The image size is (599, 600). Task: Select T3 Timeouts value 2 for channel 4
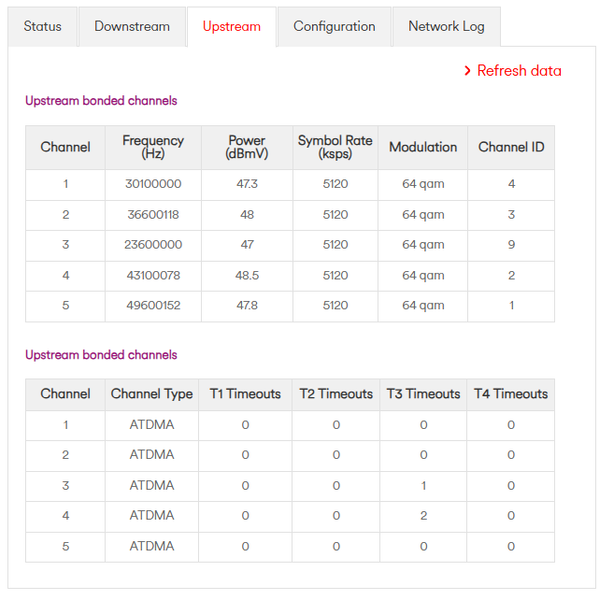click(423, 516)
